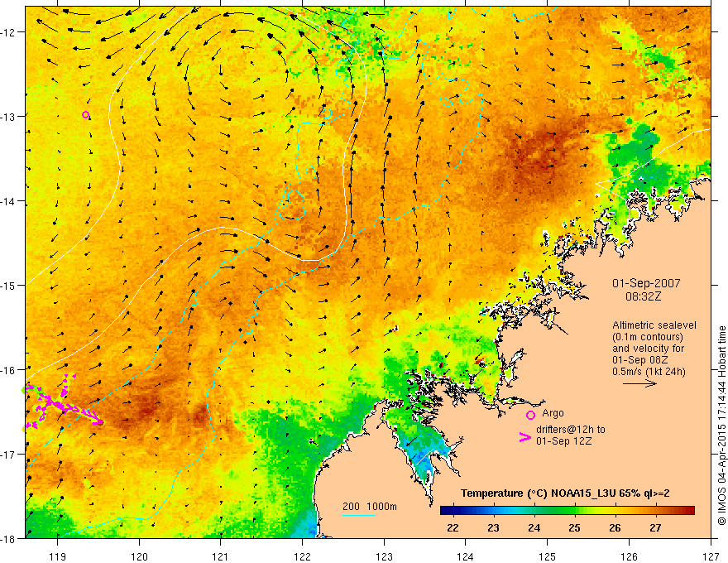Click the '25' color bar tick label
728x563 pixels.
(574, 528)
